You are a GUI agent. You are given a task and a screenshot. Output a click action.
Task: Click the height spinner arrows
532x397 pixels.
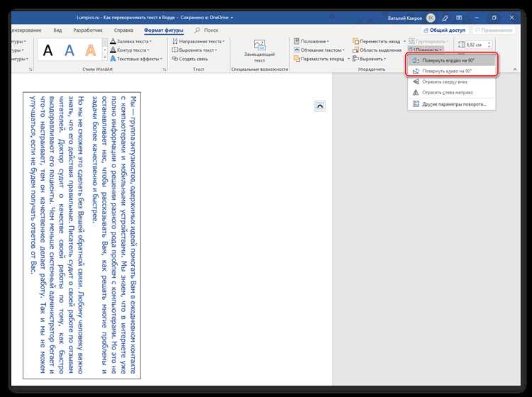point(489,45)
